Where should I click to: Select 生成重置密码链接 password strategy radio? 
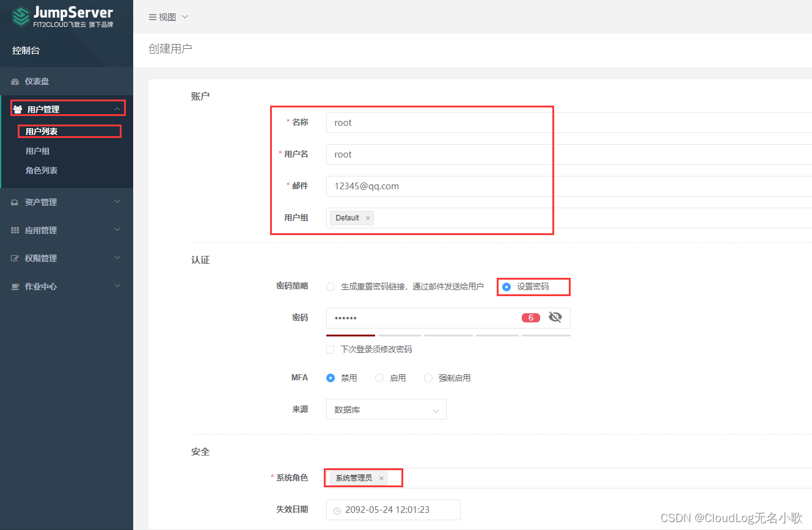point(331,286)
